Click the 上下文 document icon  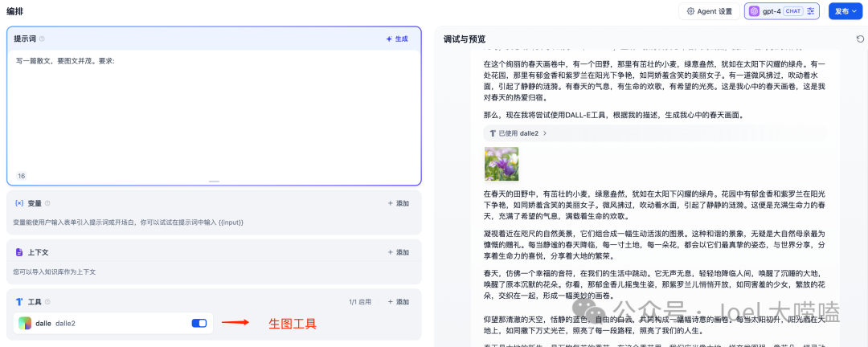pos(19,252)
